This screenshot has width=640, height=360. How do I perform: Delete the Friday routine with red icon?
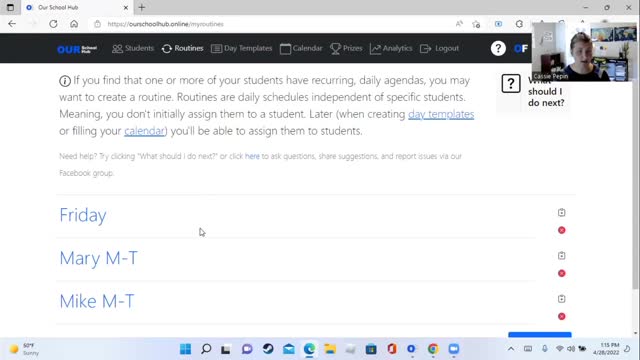coord(562,230)
